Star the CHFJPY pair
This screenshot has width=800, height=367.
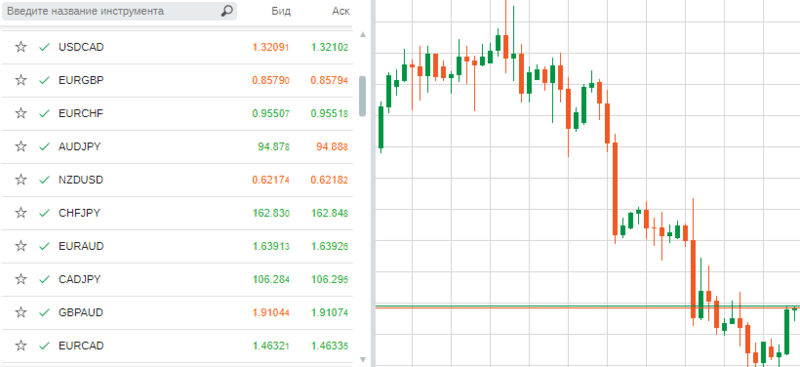click(20, 213)
